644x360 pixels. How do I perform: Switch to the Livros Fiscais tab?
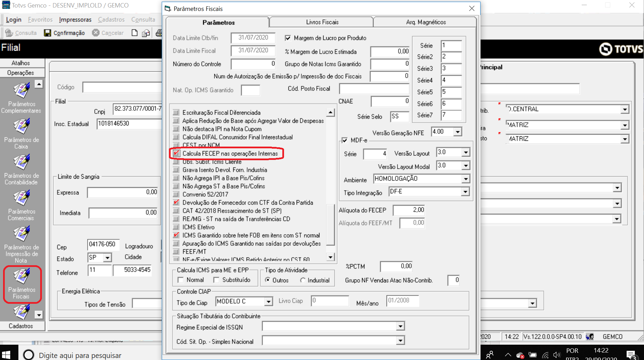pyautogui.click(x=322, y=22)
